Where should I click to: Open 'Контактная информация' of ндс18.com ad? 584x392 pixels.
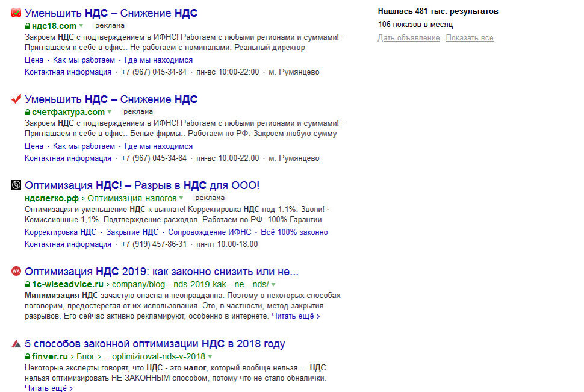pos(68,72)
